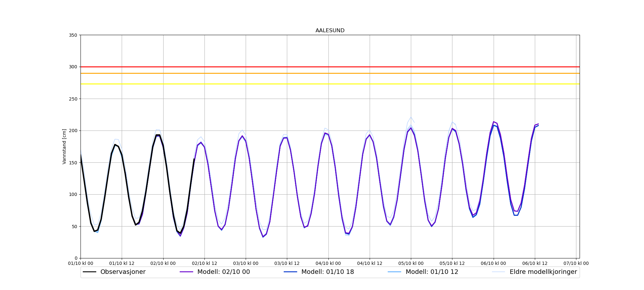Click the 05/10 kl 12 x-axis label
The image size is (644, 290).
coord(452,264)
